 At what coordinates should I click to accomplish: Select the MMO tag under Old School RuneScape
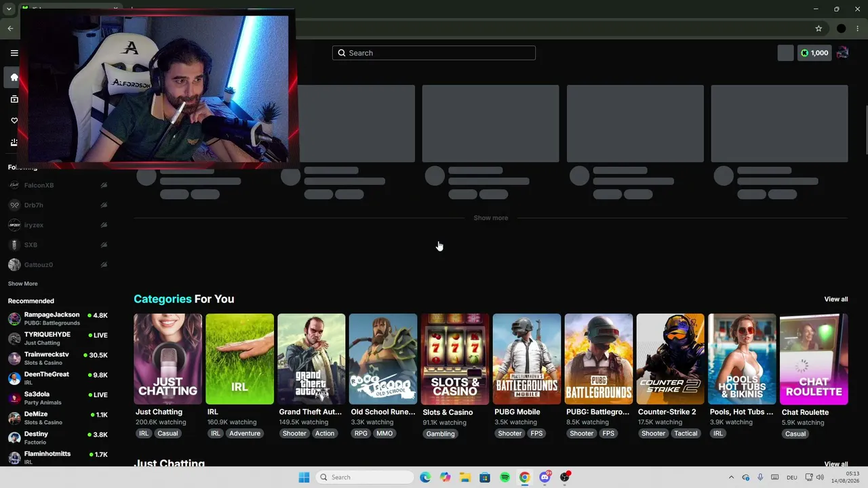click(x=384, y=433)
